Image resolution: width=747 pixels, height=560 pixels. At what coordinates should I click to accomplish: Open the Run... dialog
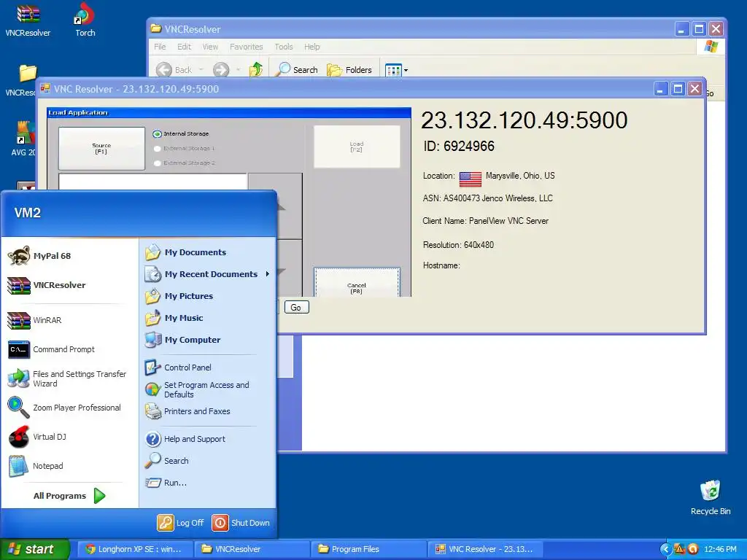click(x=166, y=483)
